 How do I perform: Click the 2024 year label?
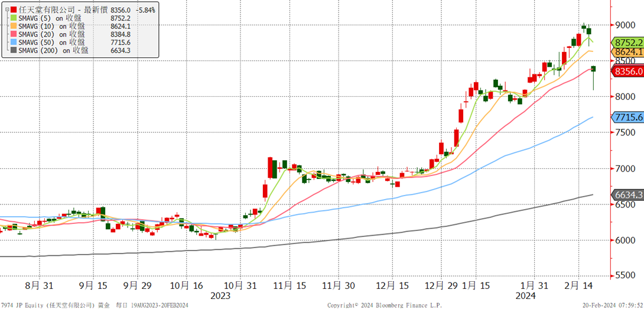pos(526,296)
